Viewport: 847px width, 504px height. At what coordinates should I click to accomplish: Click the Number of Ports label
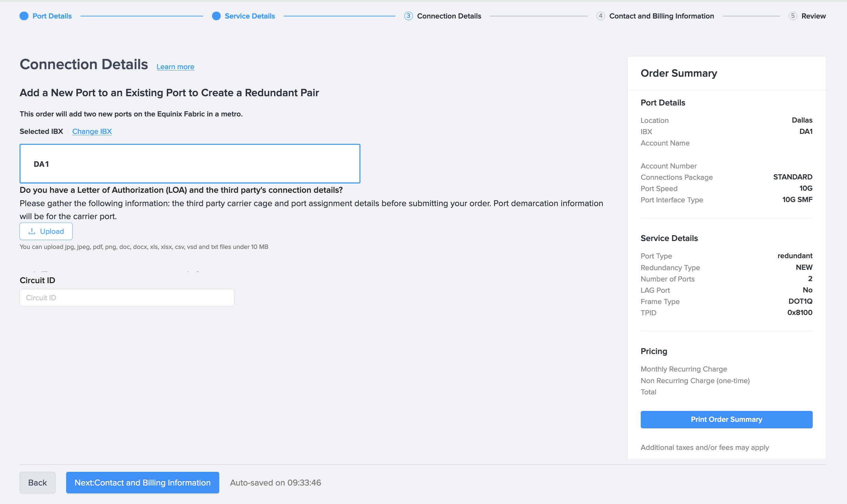pyautogui.click(x=667, y=279)
